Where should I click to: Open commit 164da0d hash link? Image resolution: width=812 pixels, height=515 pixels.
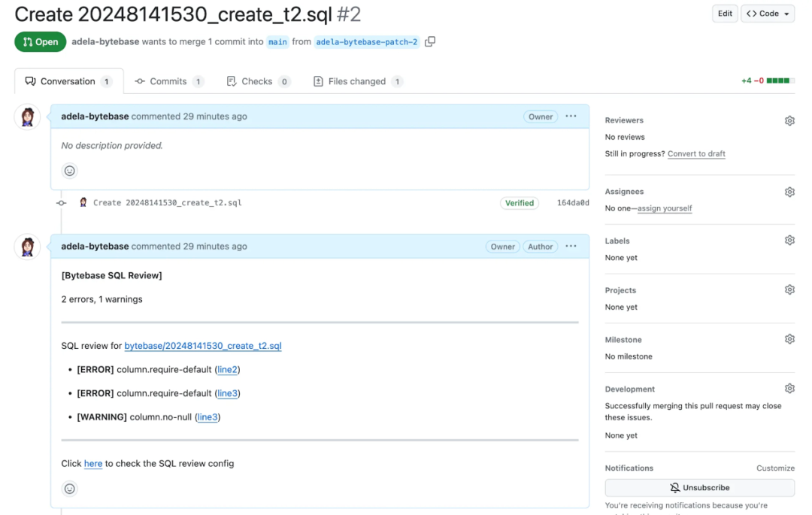click(573, 203)
